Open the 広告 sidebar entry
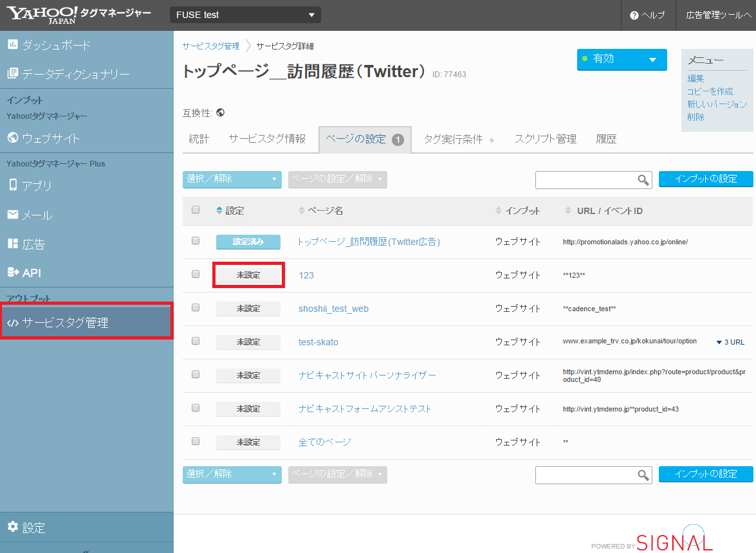Image resolution: width=756 pixels, height=553 pixels. pos(27,244)
